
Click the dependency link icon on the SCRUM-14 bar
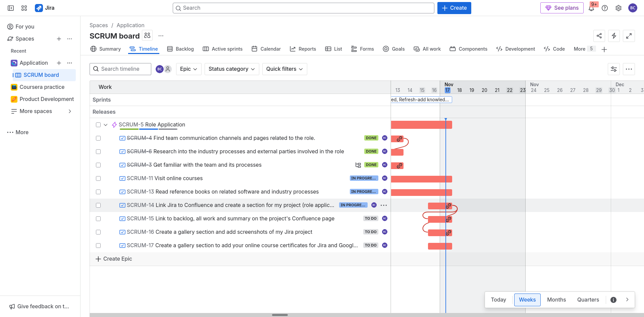click(448, 206)
